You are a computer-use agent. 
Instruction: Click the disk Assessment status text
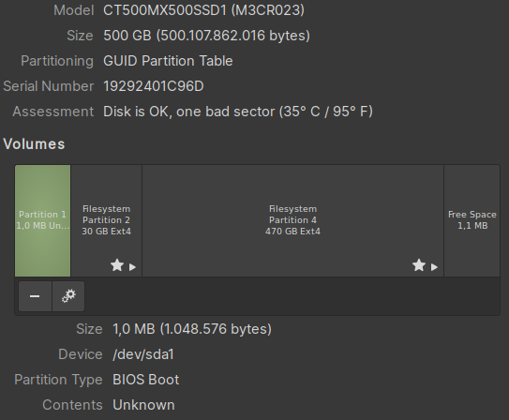click(238, 112)
